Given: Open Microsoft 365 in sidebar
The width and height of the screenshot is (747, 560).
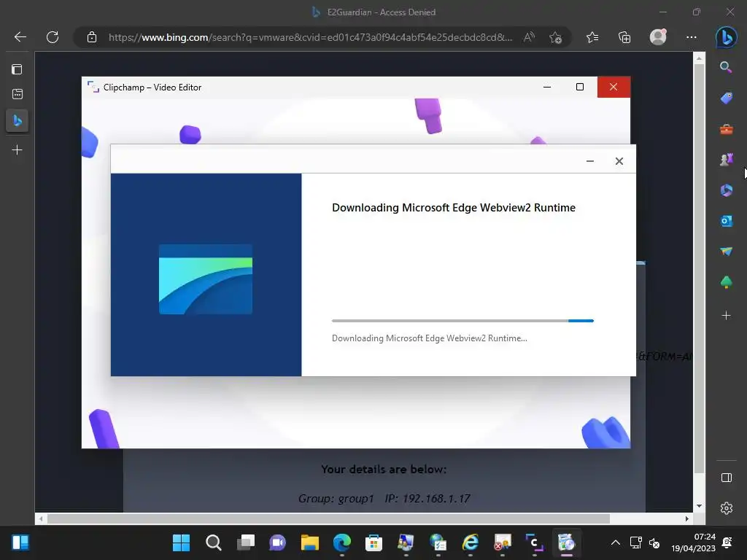Looking at the screenshot, I should (726, 190).
